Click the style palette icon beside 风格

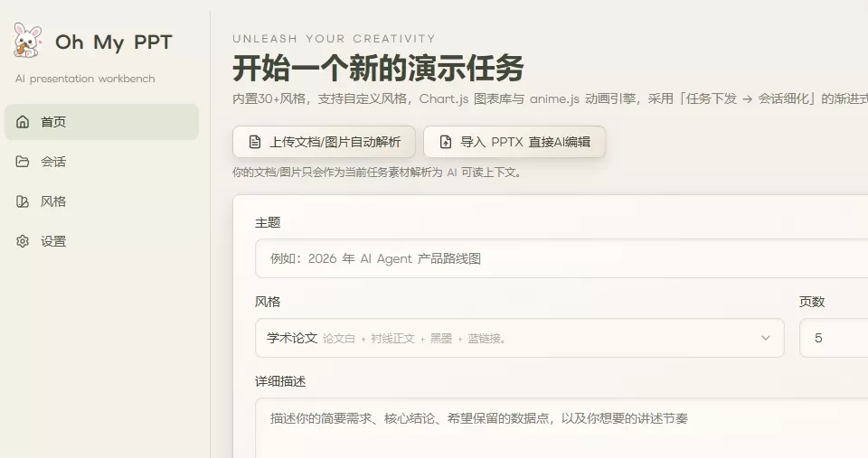[x=22, y=201]
